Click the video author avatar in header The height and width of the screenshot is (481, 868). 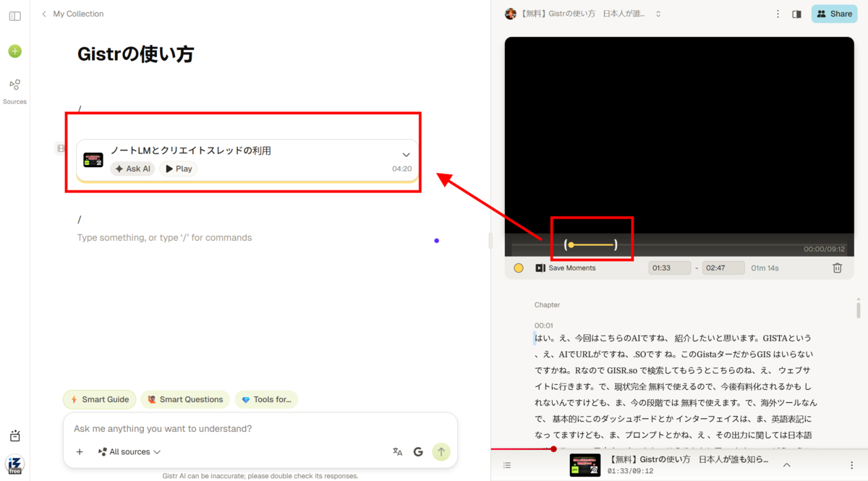[511, 14]
